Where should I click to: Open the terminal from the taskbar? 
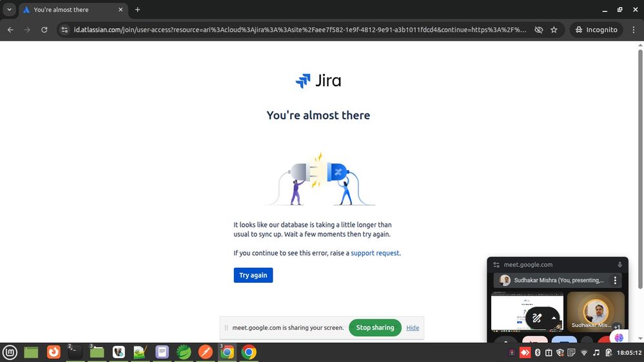point(75,352)
